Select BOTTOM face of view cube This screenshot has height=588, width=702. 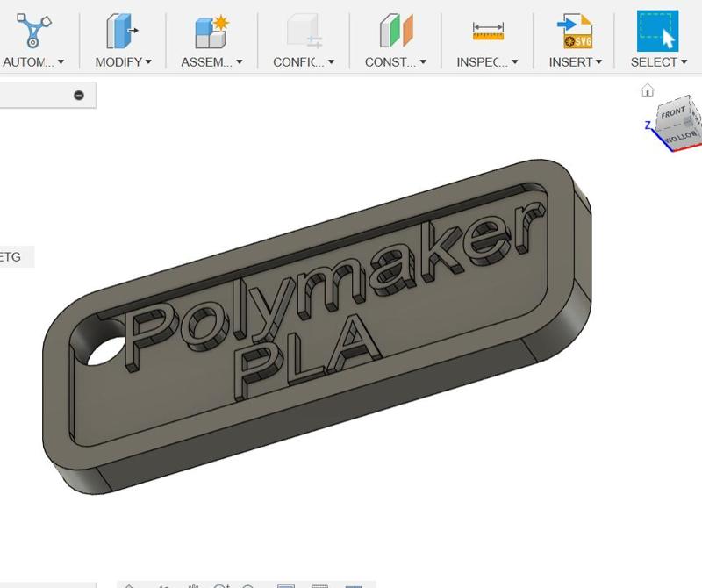tap(681, 136)
